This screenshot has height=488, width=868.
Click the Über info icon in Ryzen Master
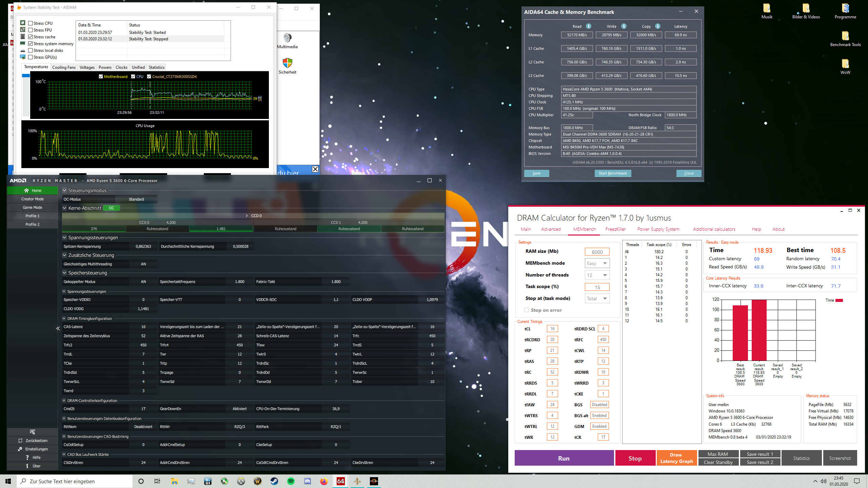click(x=27, y=466)
